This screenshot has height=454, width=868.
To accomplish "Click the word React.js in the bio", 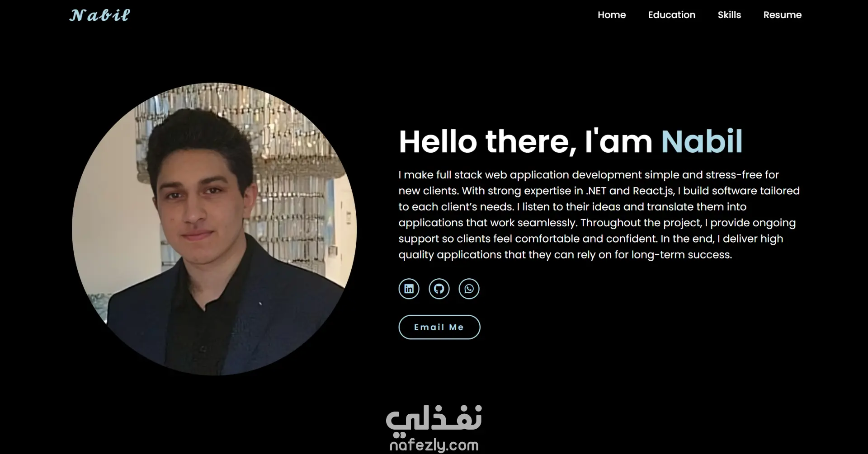I will [653, 191].
